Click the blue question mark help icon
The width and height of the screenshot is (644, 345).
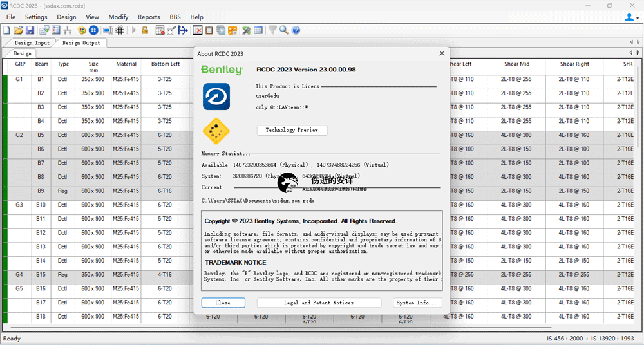coord(296,30)
